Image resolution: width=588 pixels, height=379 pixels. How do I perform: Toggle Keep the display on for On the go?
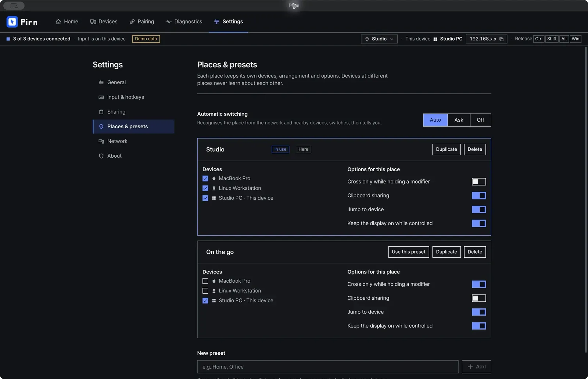[479, 326]
